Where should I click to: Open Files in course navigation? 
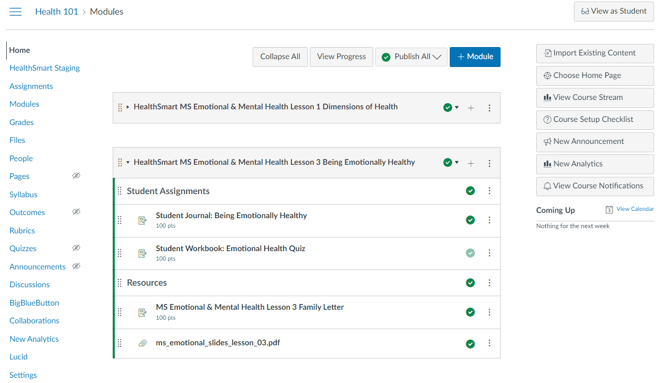pyautogui.click(x=17, y=140)
